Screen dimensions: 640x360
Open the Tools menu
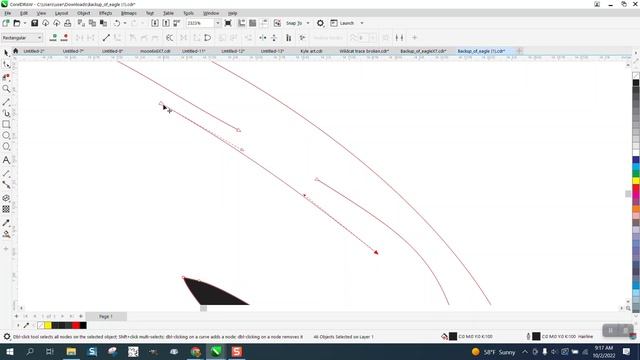189,13
